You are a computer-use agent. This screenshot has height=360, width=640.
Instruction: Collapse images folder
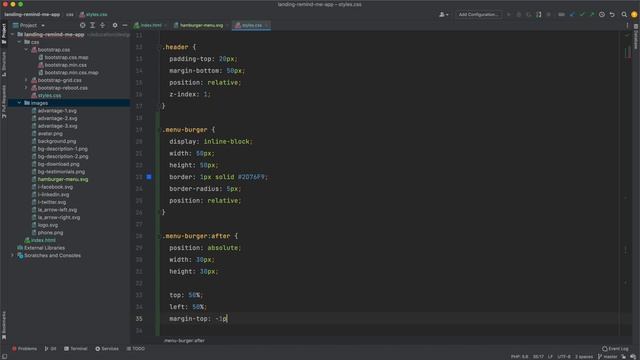19,103
